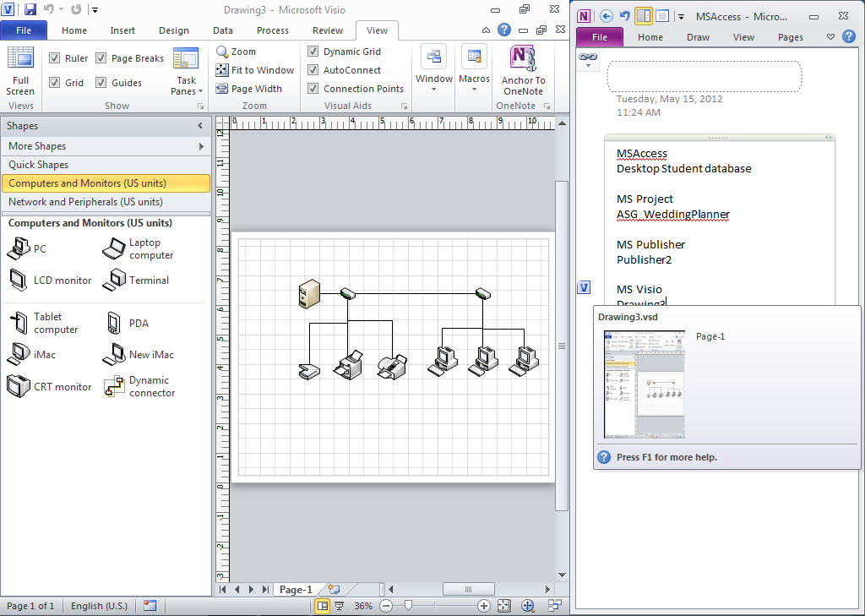
Task: Click the Zoom magnifier tool
Action: coord(237,52)
